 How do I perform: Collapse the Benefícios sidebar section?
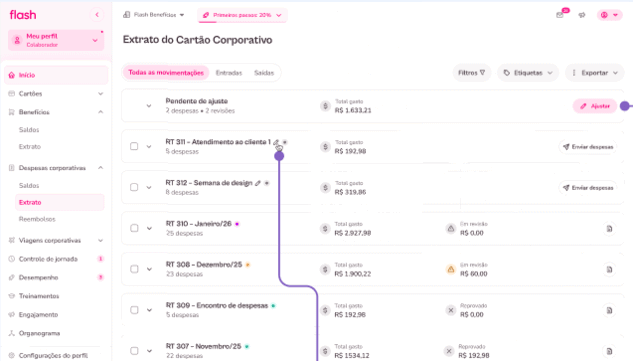point(56,112)
